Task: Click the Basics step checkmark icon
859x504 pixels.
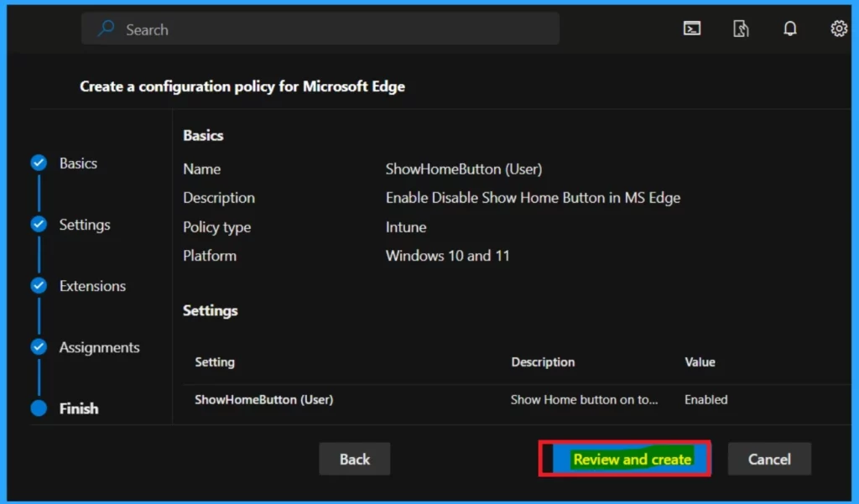Action: pos(39,163)
